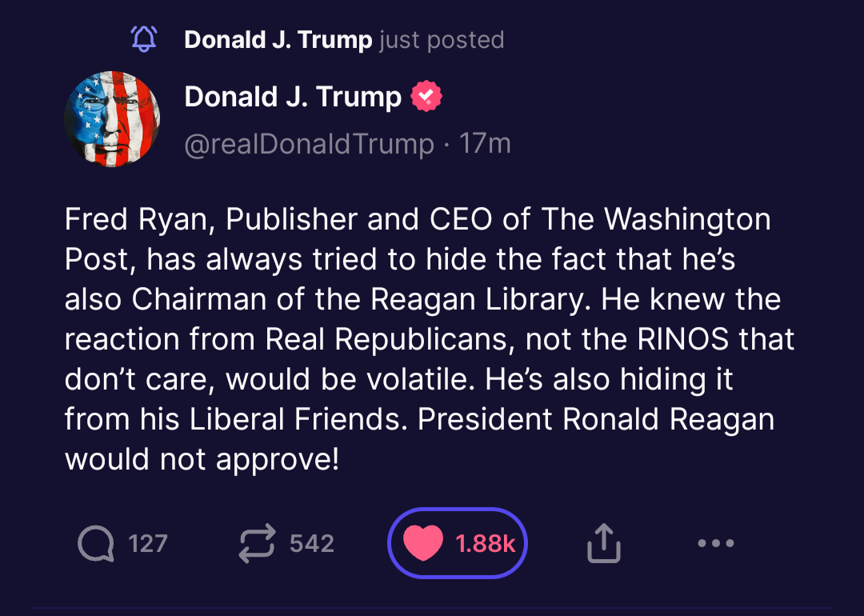
Task: Toggle the heart like icon
Action: pyautogui.click(x=423, y=543)
